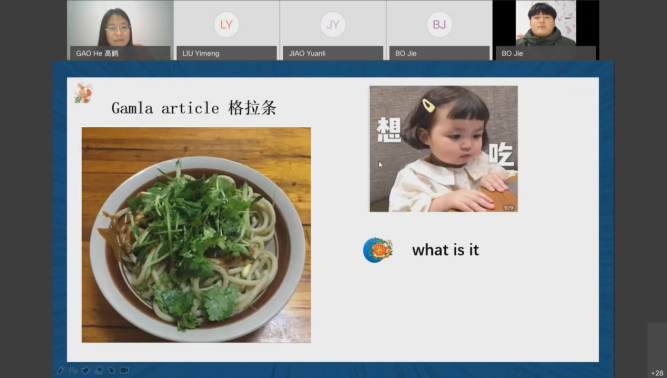Click the noodle bowl photo

(x=196, y=235)
